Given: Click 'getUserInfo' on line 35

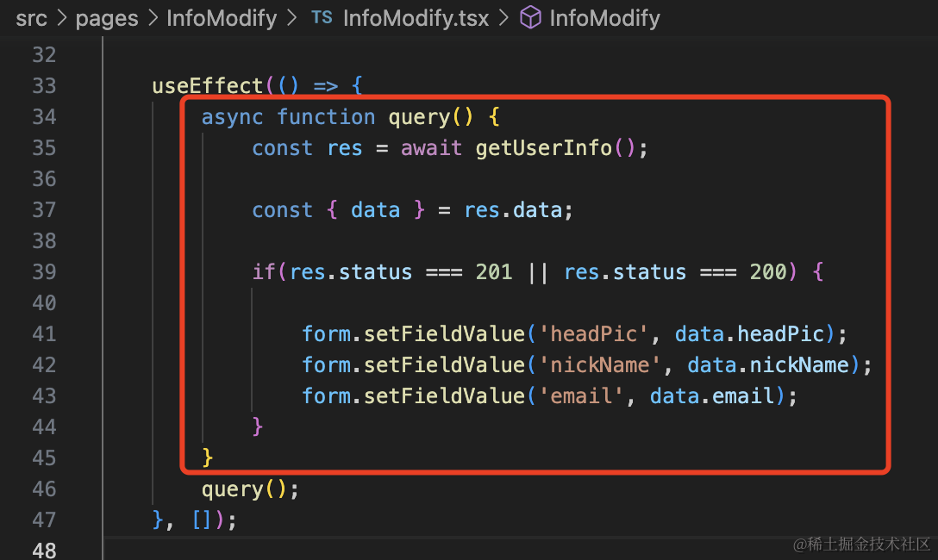Looking at the screenshot, I should (544, 148).
